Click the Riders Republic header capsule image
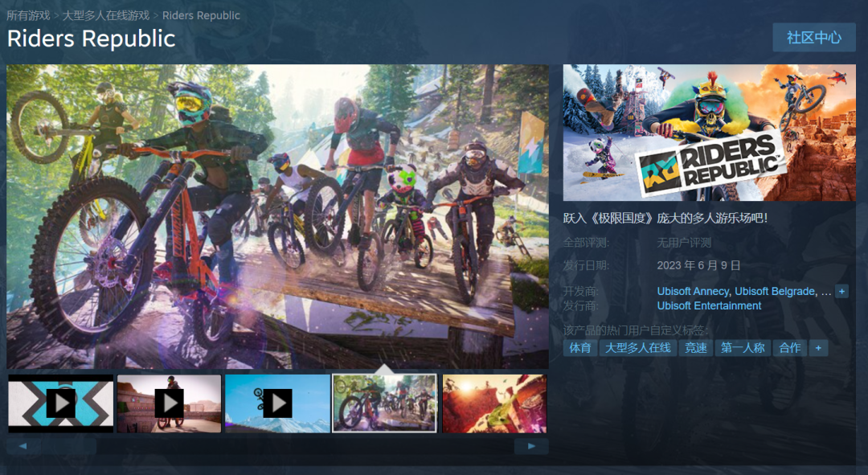The height and width of the screenshot is (475, 868). [709, 133]
